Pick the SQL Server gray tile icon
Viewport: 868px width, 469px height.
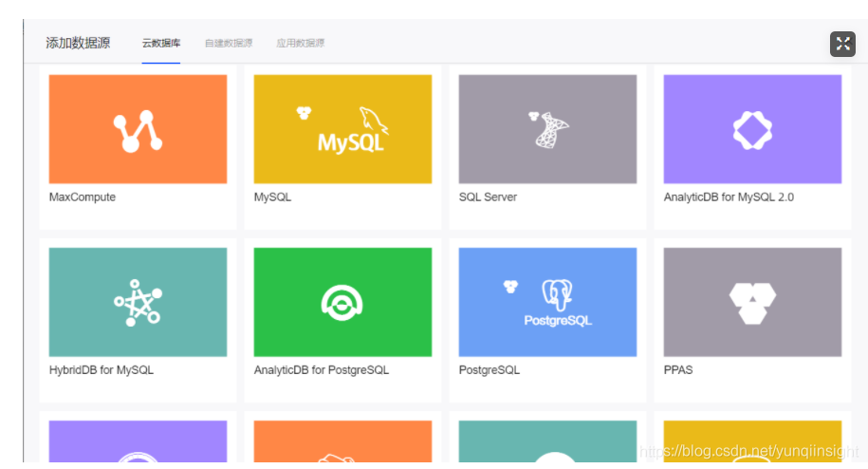pyautogui.click(x=547, y=129)
